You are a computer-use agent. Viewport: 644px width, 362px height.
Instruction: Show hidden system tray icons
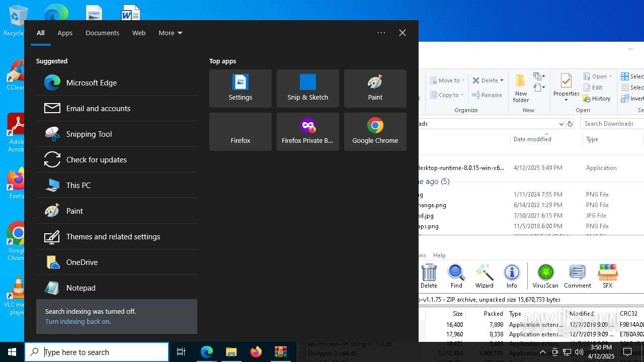(542, 352)
